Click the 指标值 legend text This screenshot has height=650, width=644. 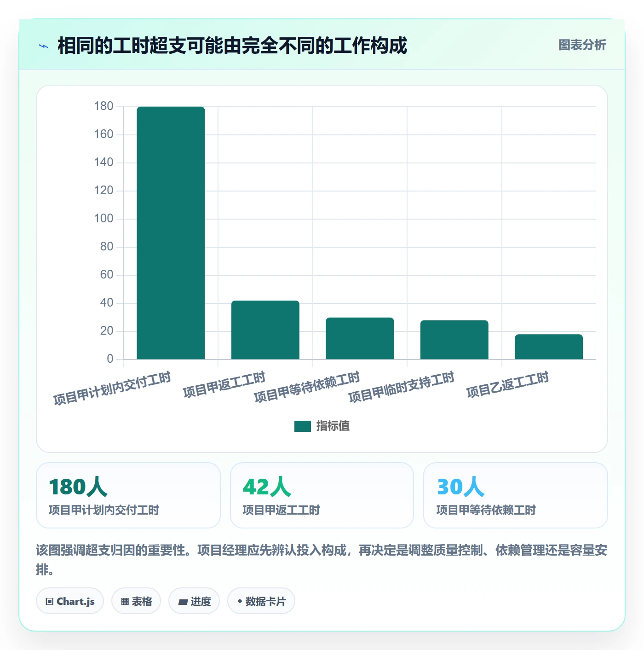[333, 426]
